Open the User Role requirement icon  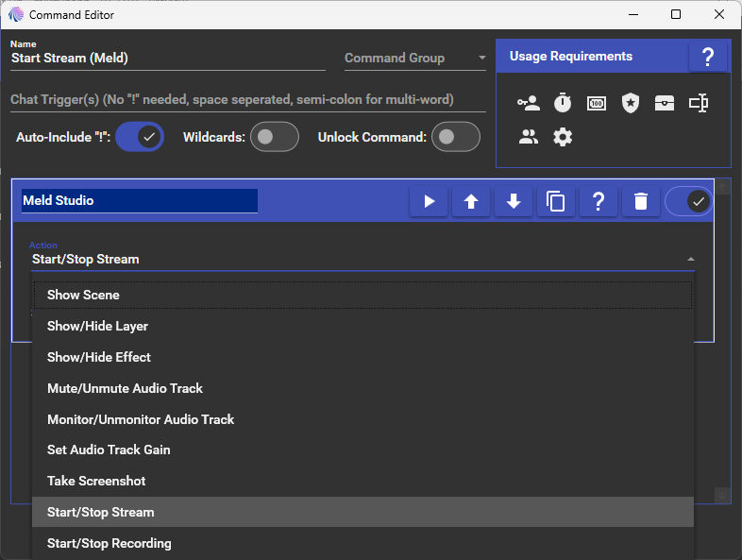pos(528,103)
